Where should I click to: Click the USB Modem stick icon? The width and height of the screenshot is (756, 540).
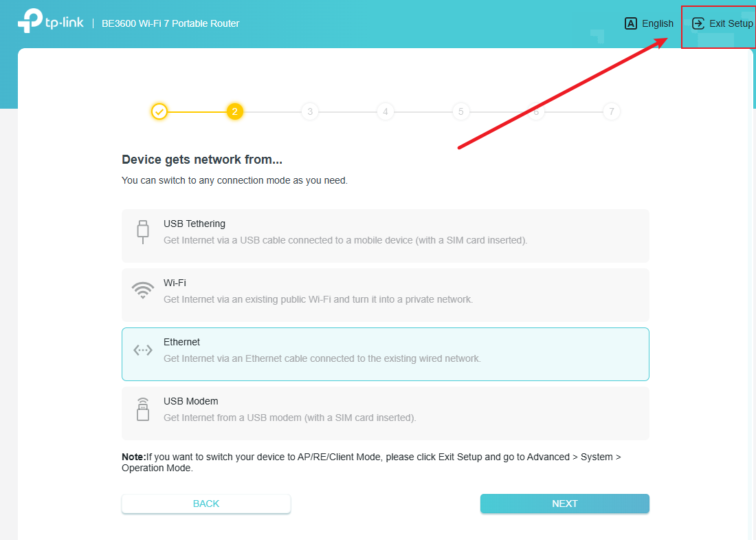pos(142,409)
